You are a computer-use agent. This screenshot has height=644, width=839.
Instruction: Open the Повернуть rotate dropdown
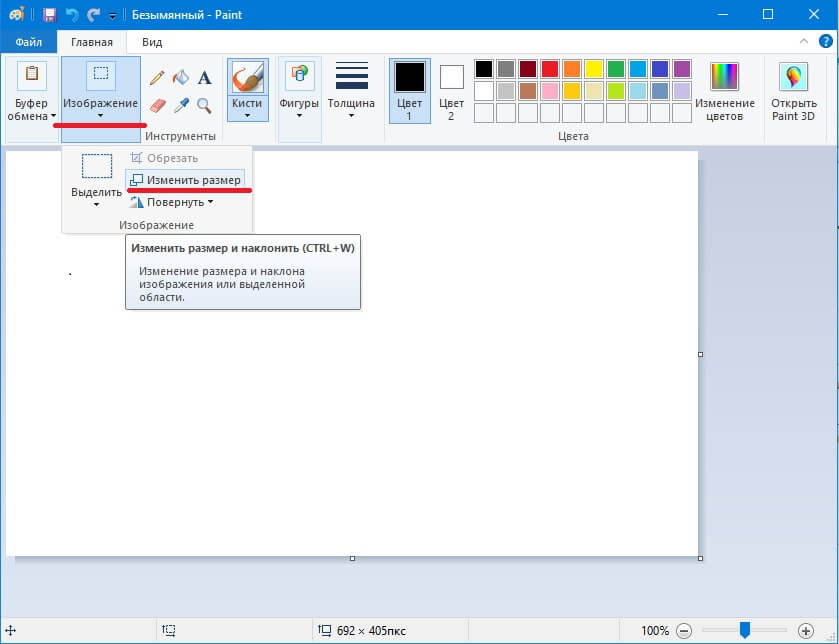coord(174,202)
